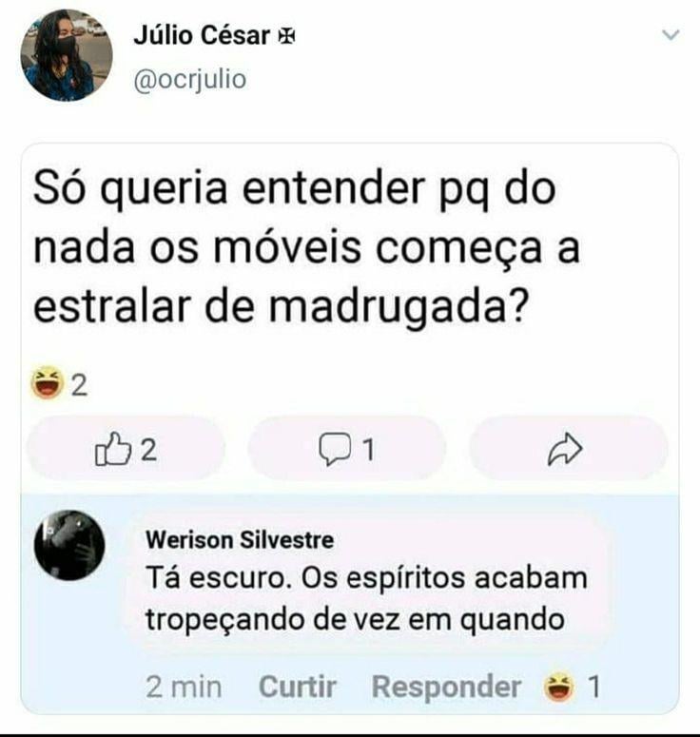Open the @ocrjulio handle
This screenshot has height=737, width=700.
tap(190, 79)
